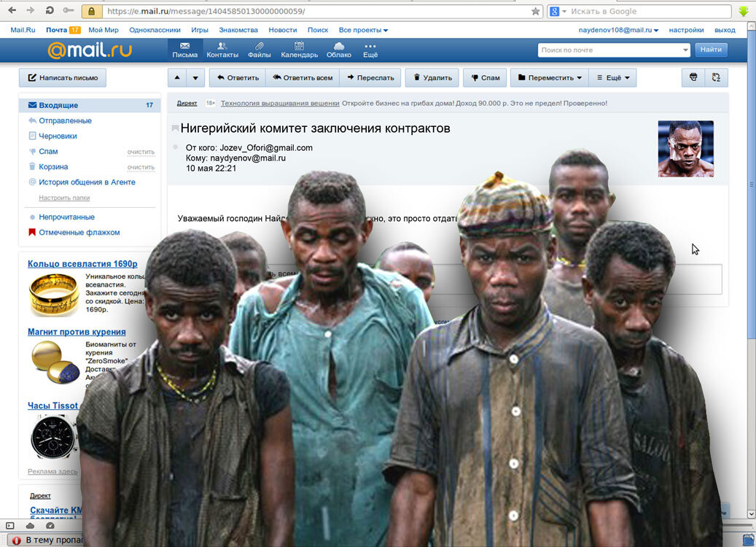Show Отмеченные флажком flagged messages
756x547 pixels.
(x=79, y=232)
